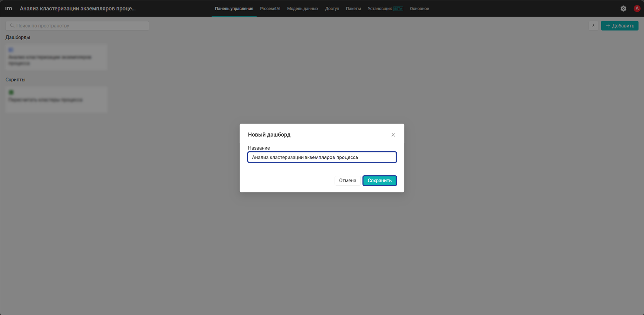The height and width of the screenshot is (315, 644).
Task: Click the blue dashboard card icon
Action: (x=11, y=50)
